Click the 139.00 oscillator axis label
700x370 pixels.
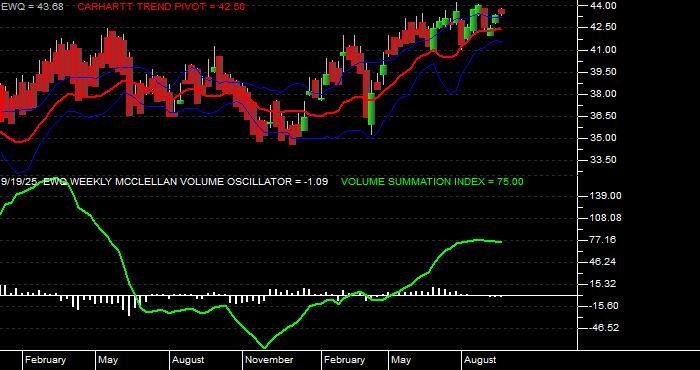click(605, 196)
